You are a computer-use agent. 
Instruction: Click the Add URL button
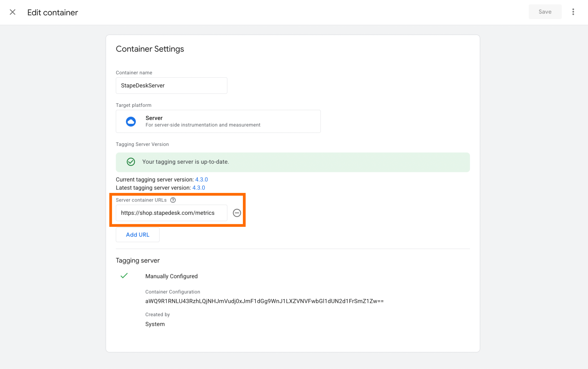(x=138, y=235)
